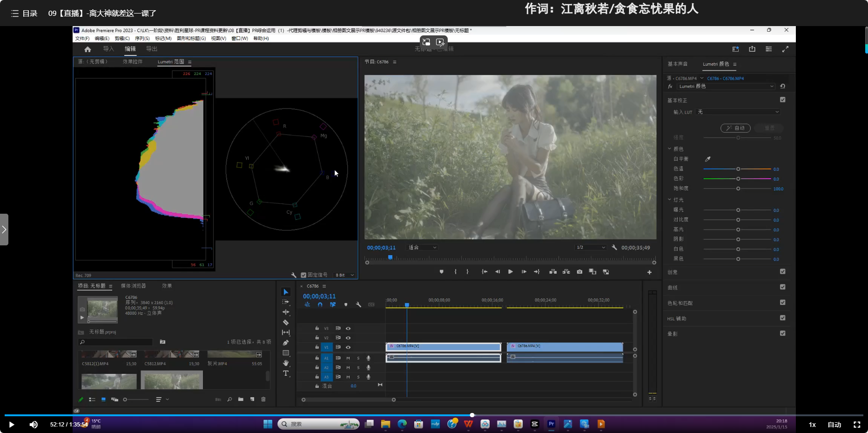Reset the Lumetri Color effect

click(782, 86)
